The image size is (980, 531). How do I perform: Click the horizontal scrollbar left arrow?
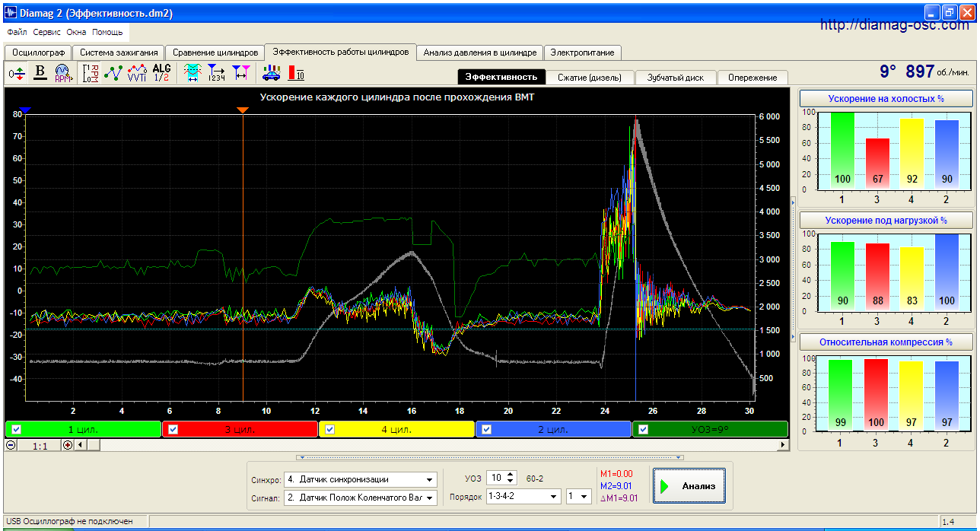[x=79, y=445]
